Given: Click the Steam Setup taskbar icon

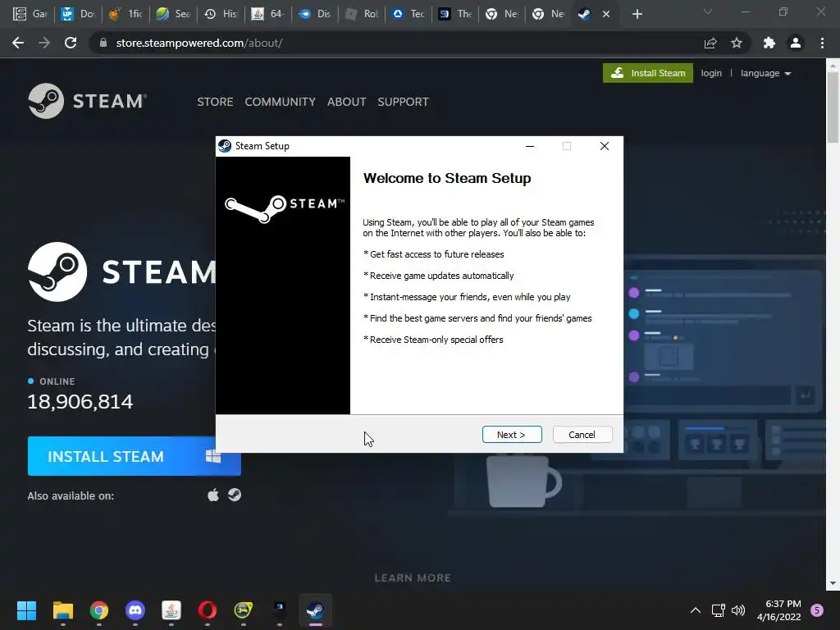Looking at the screenshot, I should [x=316, y=610].
